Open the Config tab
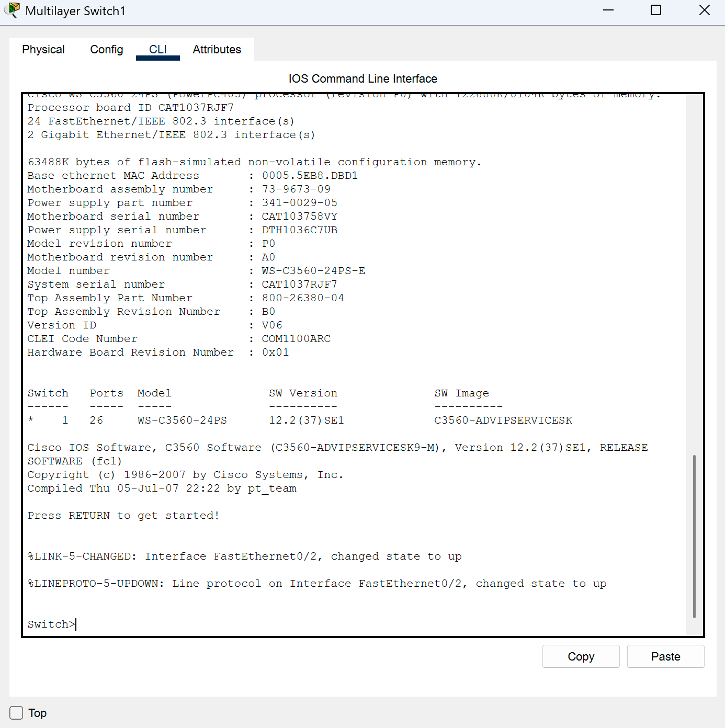 [x=107, y=50]
